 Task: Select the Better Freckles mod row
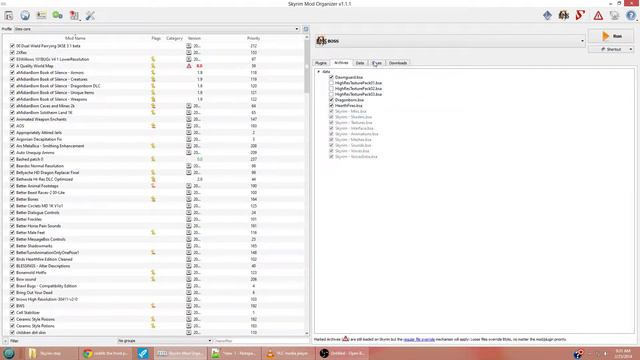click(154, 219)
